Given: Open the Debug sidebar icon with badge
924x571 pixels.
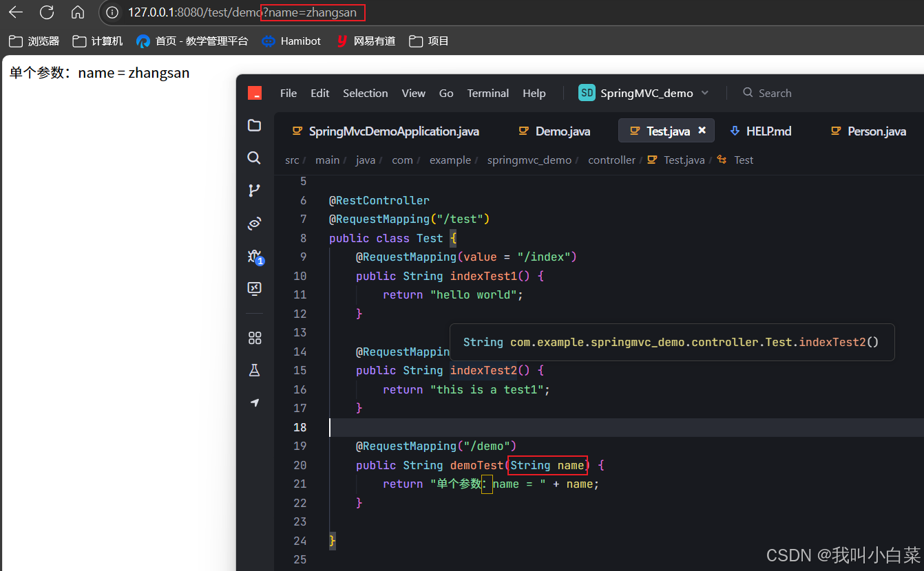Looking at the screenshot, I should click(255, 257).
